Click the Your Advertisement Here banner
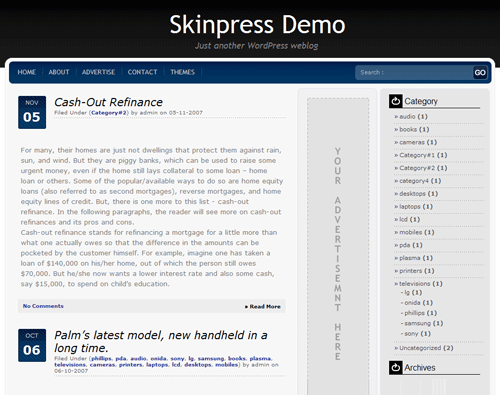500x395 pixels. [x=338, y=246]
